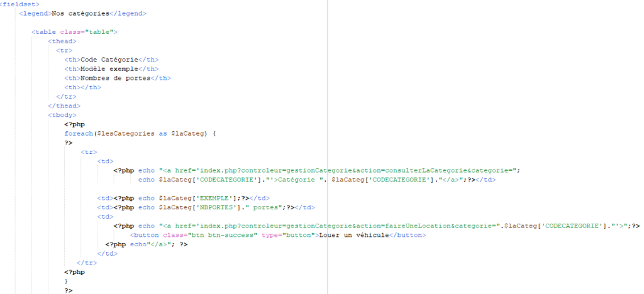This screenshot has width=644, height=294.
Task: Click the table class="table" opening tag
Action: (x=75, y=31)
